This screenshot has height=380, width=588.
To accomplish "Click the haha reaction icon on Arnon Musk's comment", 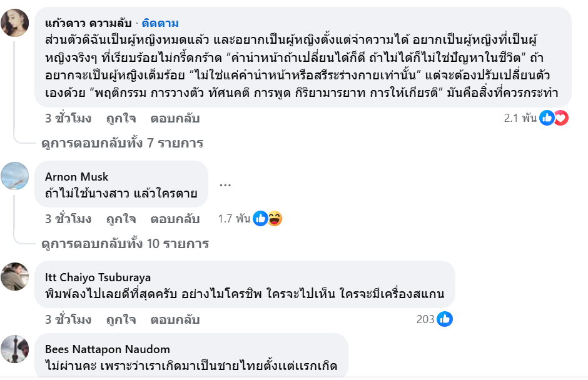I will pos(275,219).
